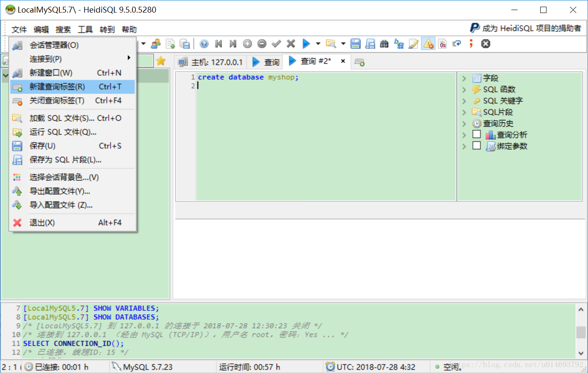The width and height of the screenshot is (588, 373).
Task: Click the black cancel query icon
Action: pyautogui.click(x=486, y=44)
